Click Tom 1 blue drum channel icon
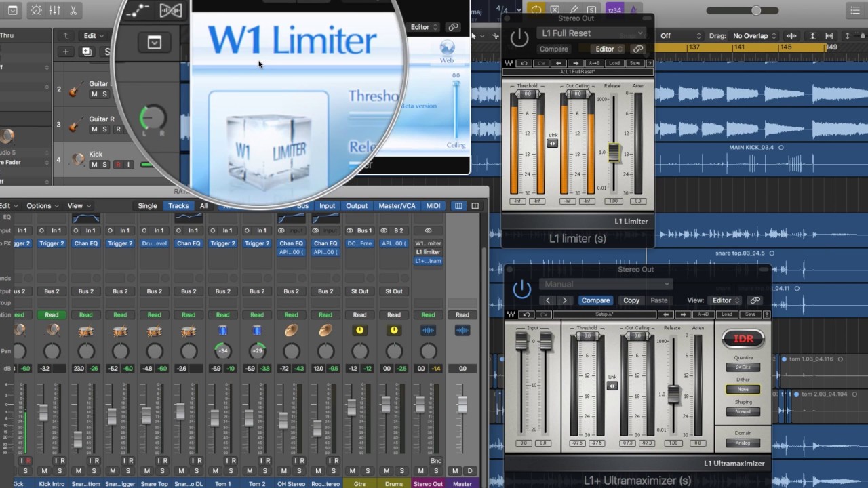Image resolution: width=868 pixels, height=488 pixels. point(222,330)
